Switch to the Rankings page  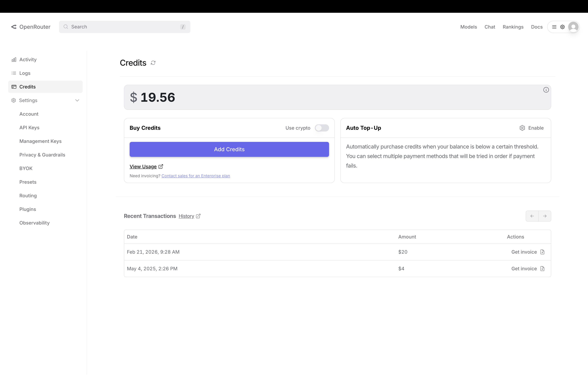point(513,27)
